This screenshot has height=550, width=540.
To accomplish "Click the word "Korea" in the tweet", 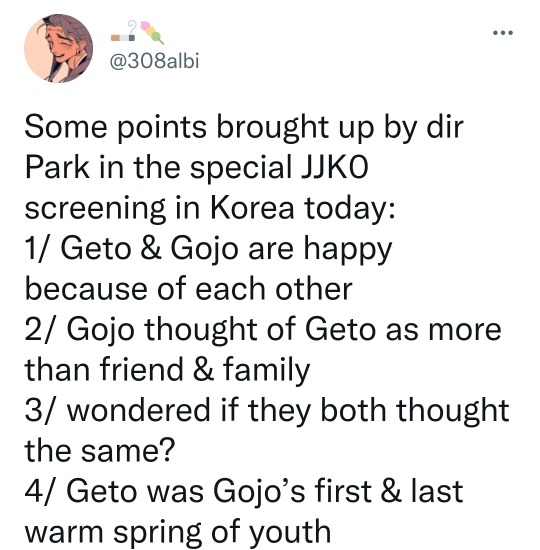I will [252, 208].
